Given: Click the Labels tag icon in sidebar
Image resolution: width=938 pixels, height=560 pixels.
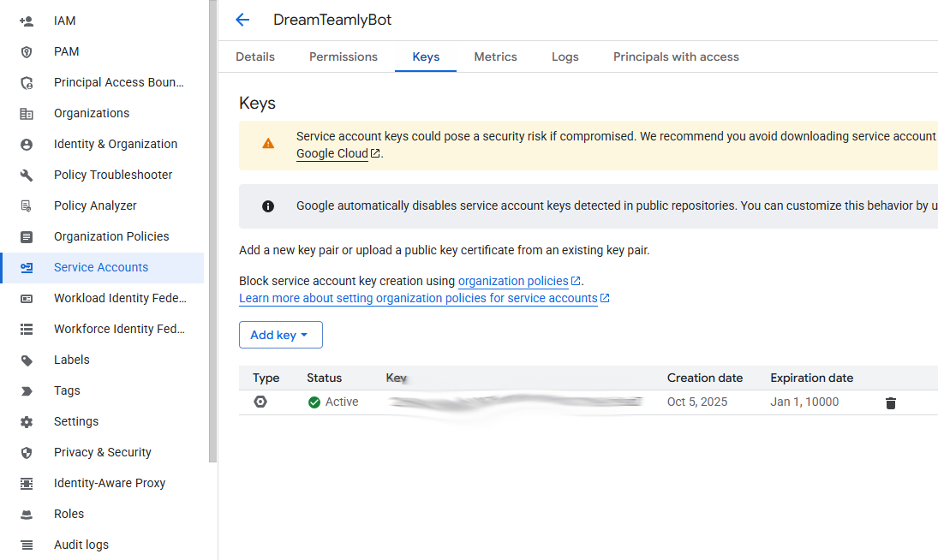Looking at the screenshot, I should 27,360.
